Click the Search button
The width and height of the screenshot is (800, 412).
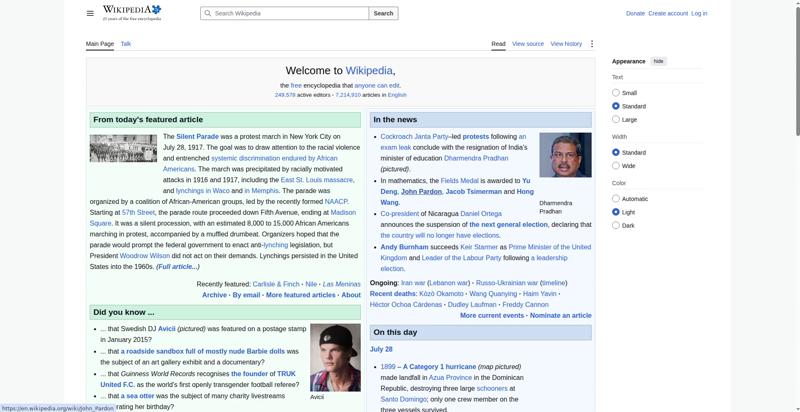coord(383,13)
